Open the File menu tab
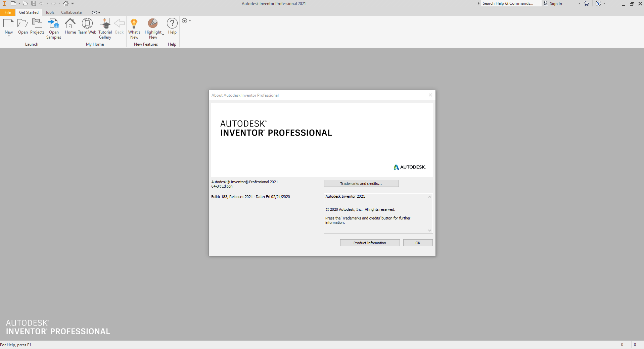 tap(8, 12)
